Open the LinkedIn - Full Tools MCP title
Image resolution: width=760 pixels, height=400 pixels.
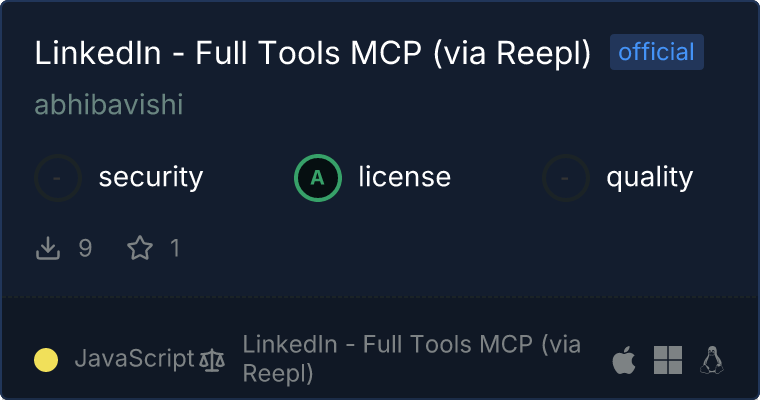(x=313, y=53)
